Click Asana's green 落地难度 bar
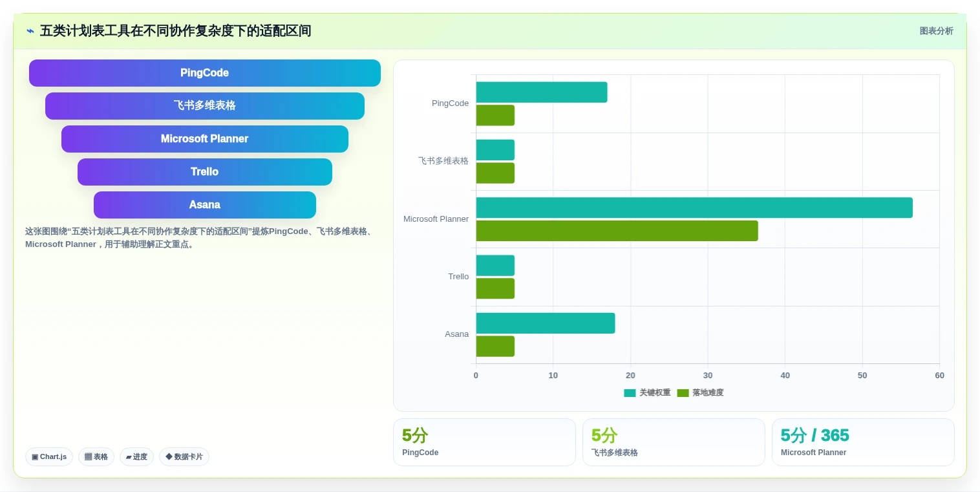This screenshot has width=980, height=492. [495, 347]
